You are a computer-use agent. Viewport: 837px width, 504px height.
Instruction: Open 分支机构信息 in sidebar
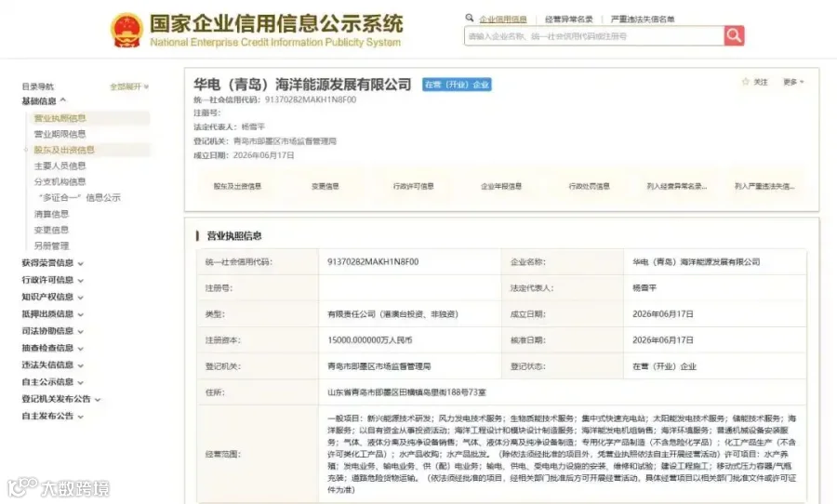[60, 181]
